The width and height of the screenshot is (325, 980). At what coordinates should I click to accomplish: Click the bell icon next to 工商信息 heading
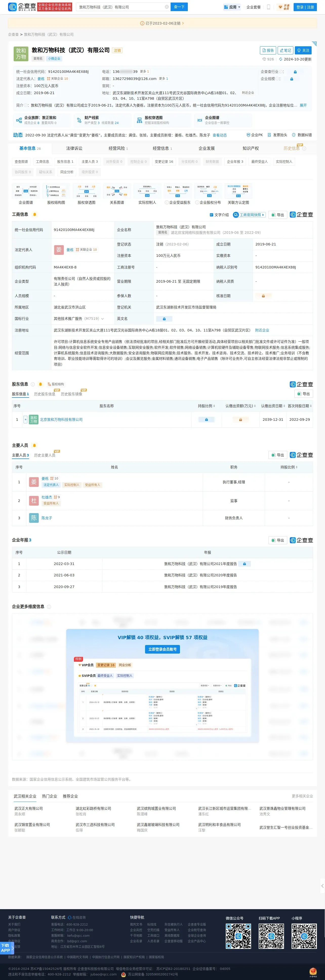[35, 215]
